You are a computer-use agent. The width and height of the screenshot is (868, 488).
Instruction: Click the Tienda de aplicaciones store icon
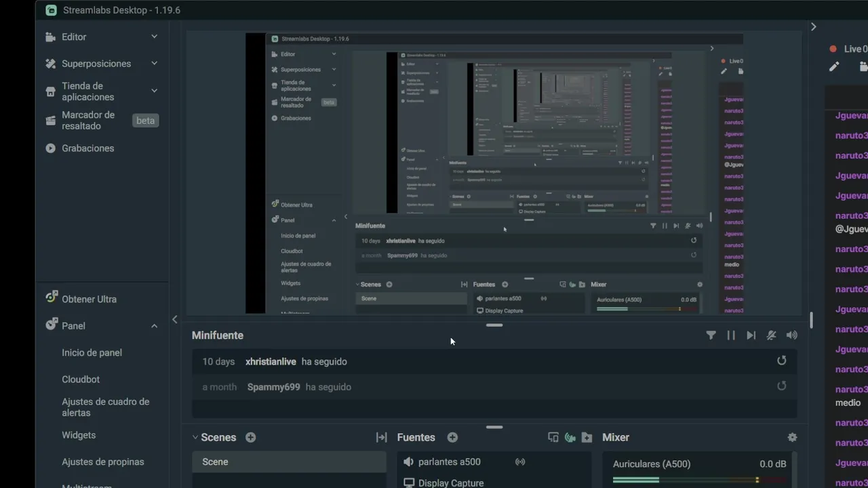pyautogui.click(x=50, y=91)
